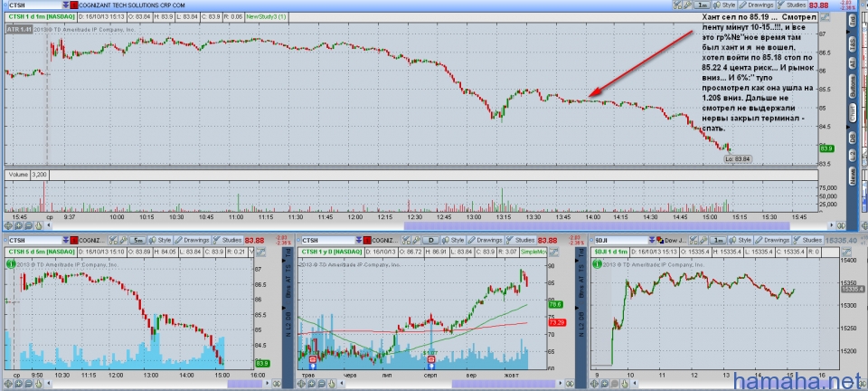Open wrench icon in 5m chart toolbar
The image size is (868, 391).
[123, 241]
